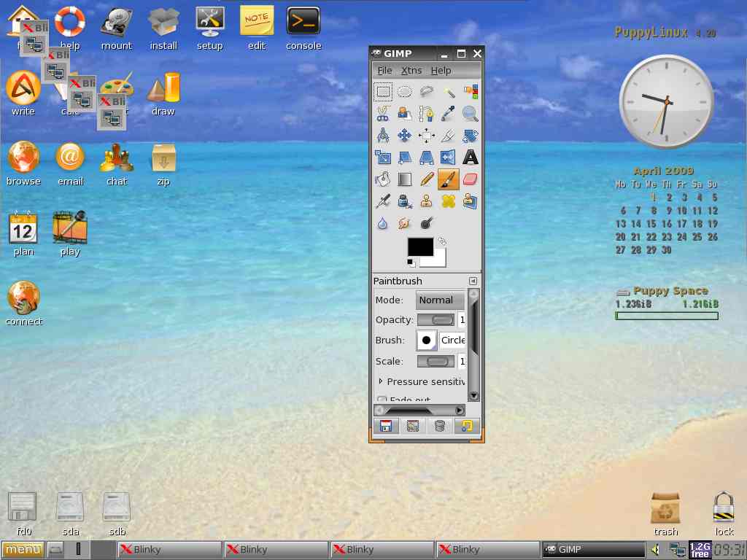Viewport: 747px width, 560px height.
Task: Choose the Perspective tool
Action: coord(426,157)
